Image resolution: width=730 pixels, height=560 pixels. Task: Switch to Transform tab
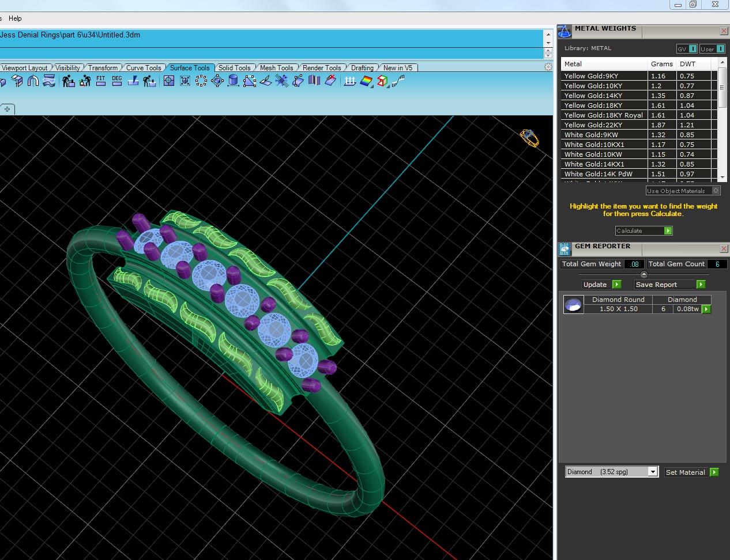[103, 68]
